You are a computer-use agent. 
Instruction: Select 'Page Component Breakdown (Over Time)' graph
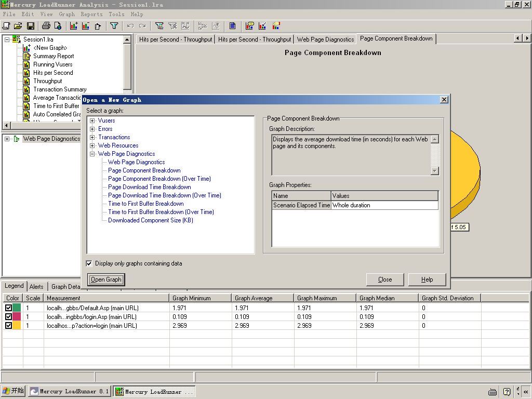pyautogui.click(x=159, y=179)
